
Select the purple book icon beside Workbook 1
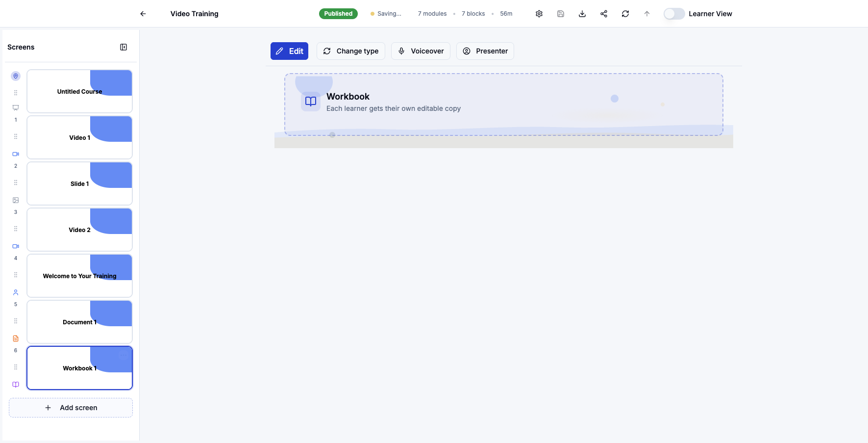pos(15,384)
